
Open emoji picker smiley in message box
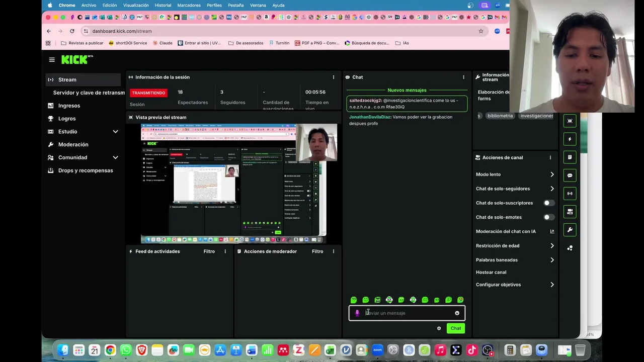pyautogui.click(x=457, y=313)
